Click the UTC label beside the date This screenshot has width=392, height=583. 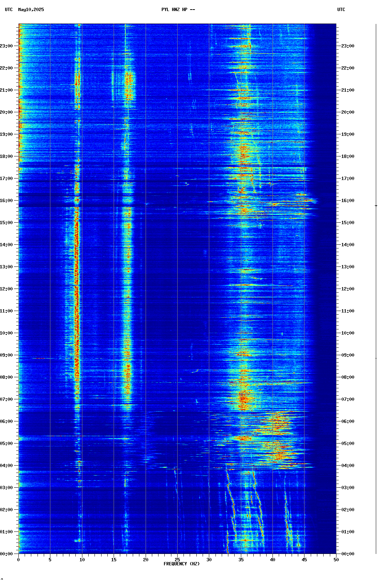(x=9, y=10)
